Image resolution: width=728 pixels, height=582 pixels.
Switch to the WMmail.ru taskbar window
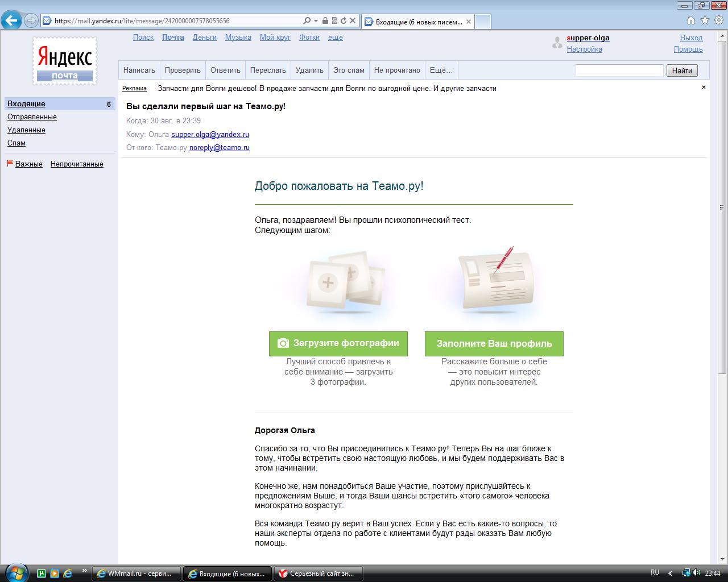click(136, 573)
